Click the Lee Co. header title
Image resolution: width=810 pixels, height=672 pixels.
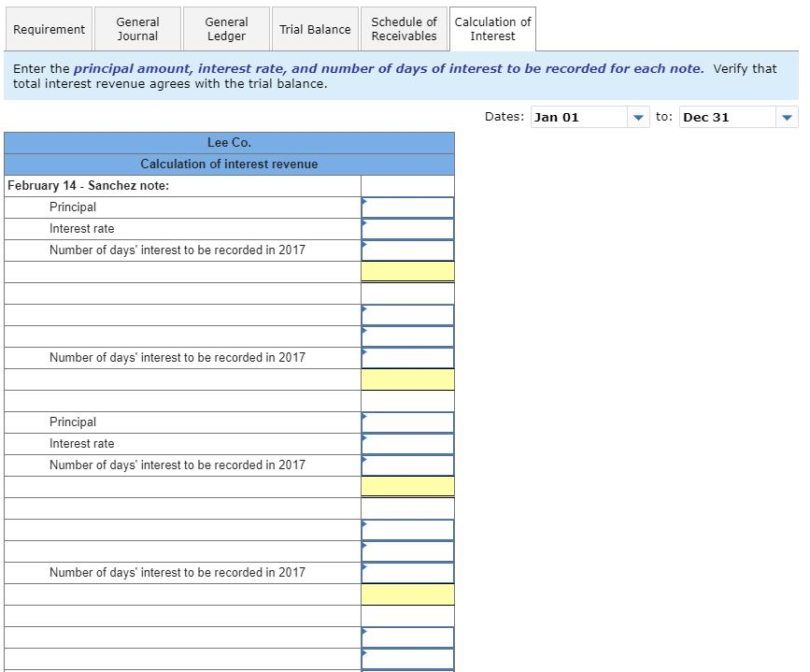(230, 143)
